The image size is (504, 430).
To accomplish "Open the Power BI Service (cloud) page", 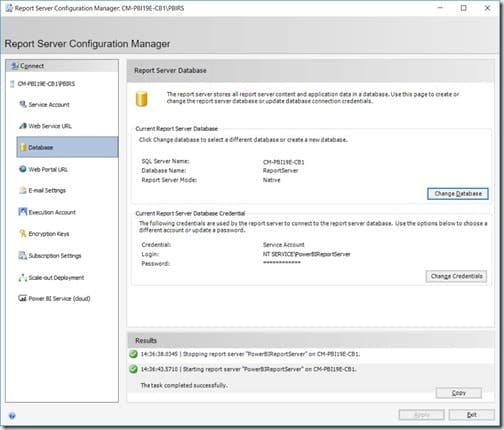I will click(x=59, y=298).
